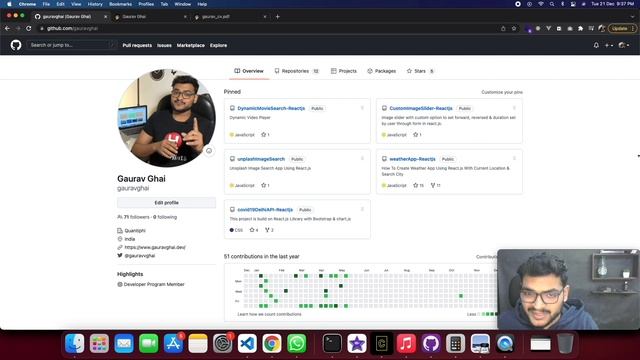Open the History menu in menu bar
This screenshot has width=640, height=360.
pos(95,4)
